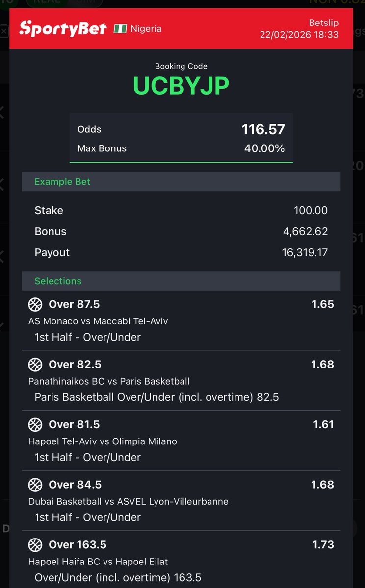Click the Stake amount 100.00
This screenshot has width=365, height=588.
(311, 211)
